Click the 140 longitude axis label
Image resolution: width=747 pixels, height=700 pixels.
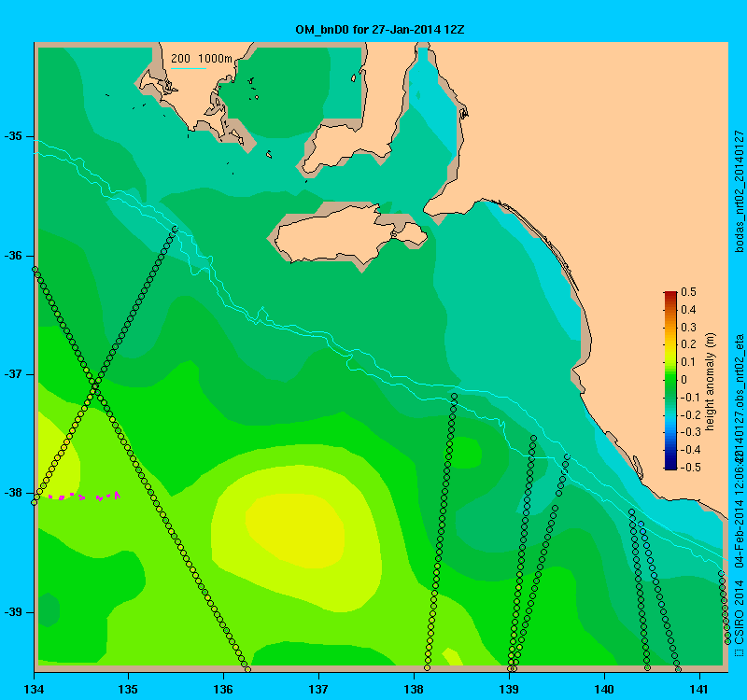pyautogui.click(x=604, y=689)
